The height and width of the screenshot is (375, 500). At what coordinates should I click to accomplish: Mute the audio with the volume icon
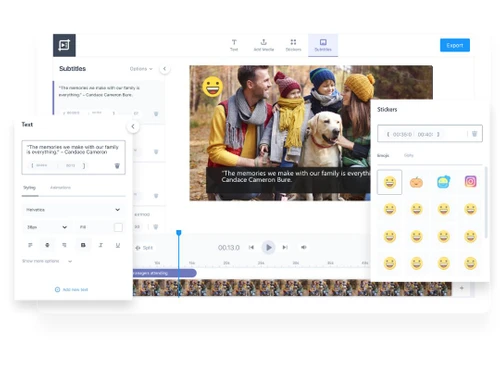(304, 247)
